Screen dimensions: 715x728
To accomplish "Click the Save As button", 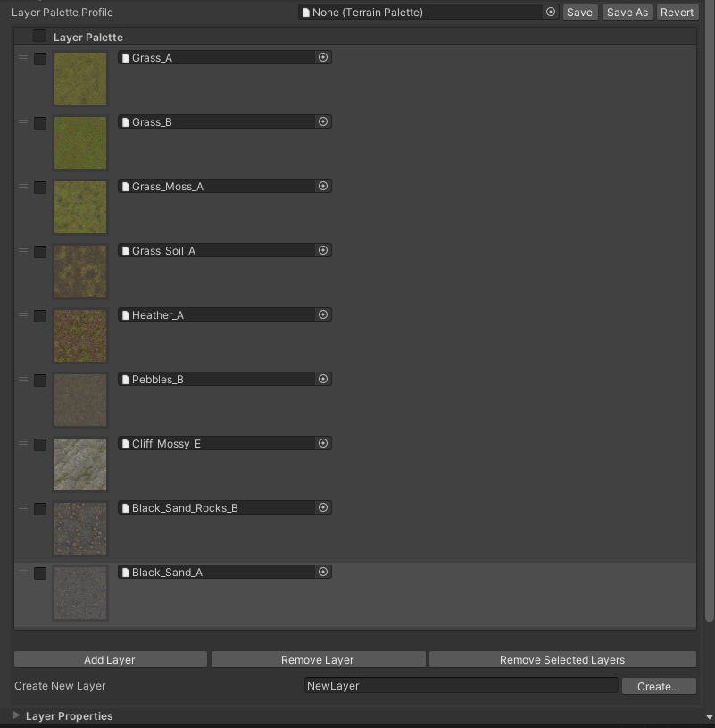I will tap(628, 13).
